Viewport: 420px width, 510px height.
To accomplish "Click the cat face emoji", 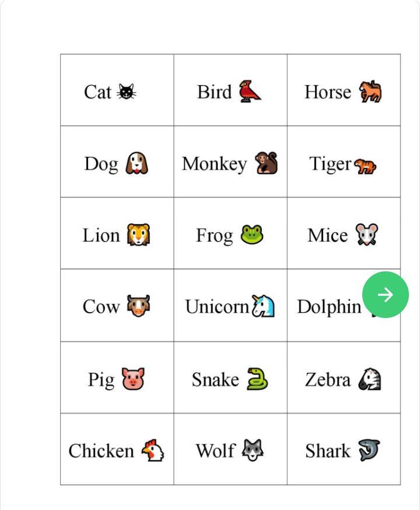I will (127, 92).
